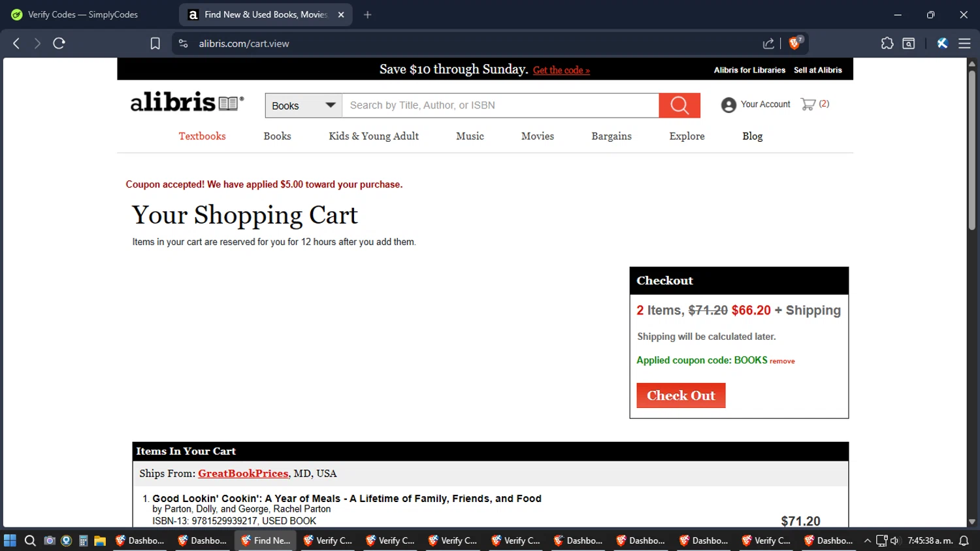This screenshot has width=980, height=551.
Task: Open Brave Shields lion icon
Action: click(x=795, y=43)
